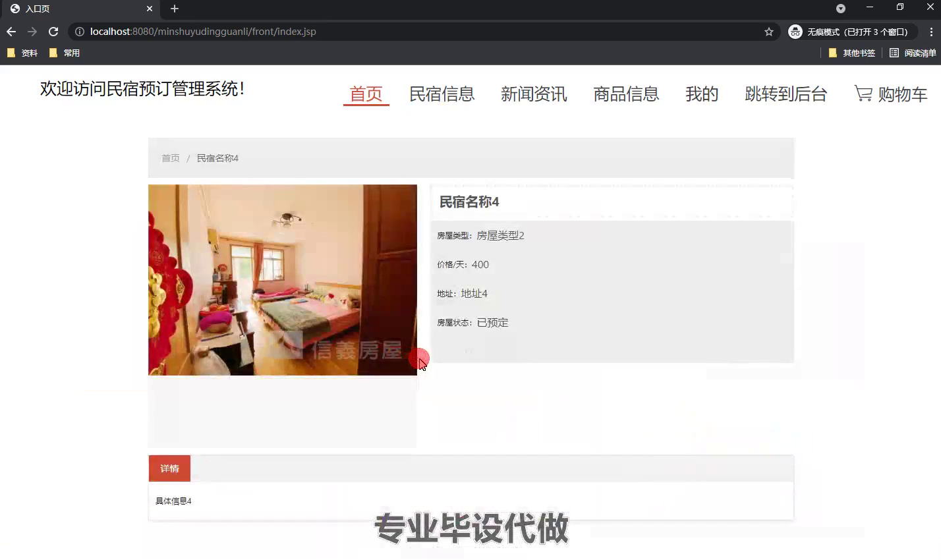Open the 资料 bookmark folder
The height and width of the screenshot is (560, 941).
tap(22, 53)
